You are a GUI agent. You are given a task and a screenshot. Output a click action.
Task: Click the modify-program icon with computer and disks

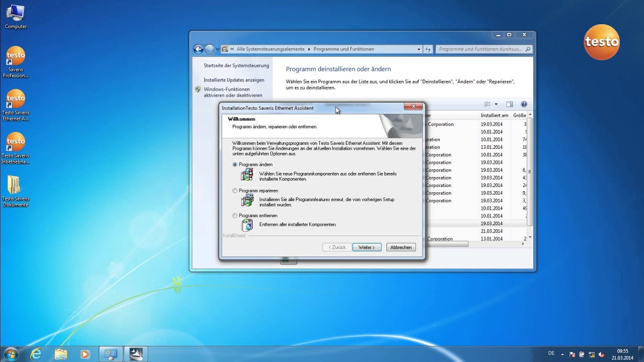coord(247,174)
